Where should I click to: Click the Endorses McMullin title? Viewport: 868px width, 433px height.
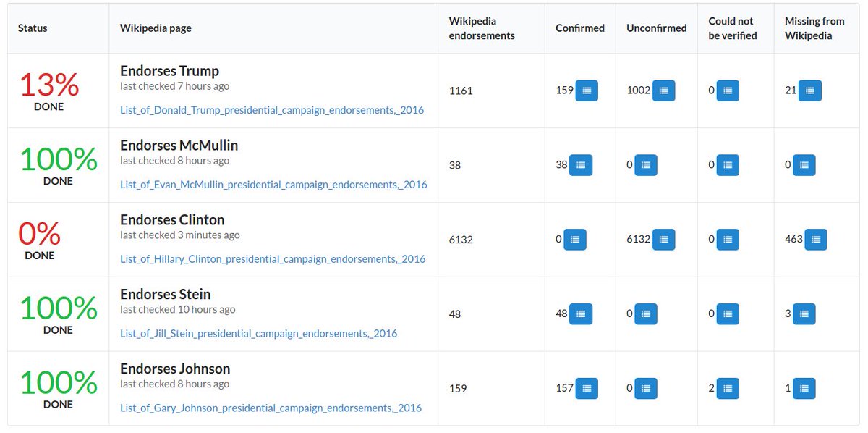[x=179, y=146]
